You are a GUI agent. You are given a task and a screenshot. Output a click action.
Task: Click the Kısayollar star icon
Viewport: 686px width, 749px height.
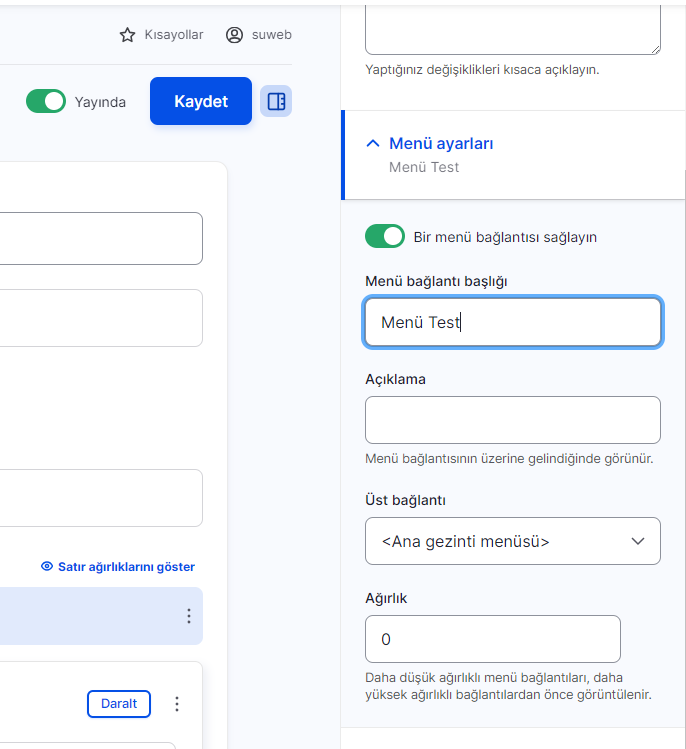pos(127,35)
